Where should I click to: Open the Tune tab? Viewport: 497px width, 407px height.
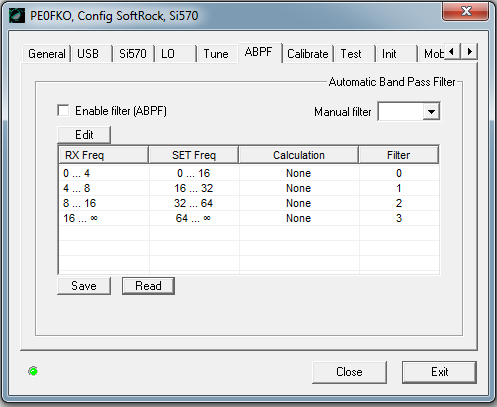pyautogui.click(x=216, y=54)
